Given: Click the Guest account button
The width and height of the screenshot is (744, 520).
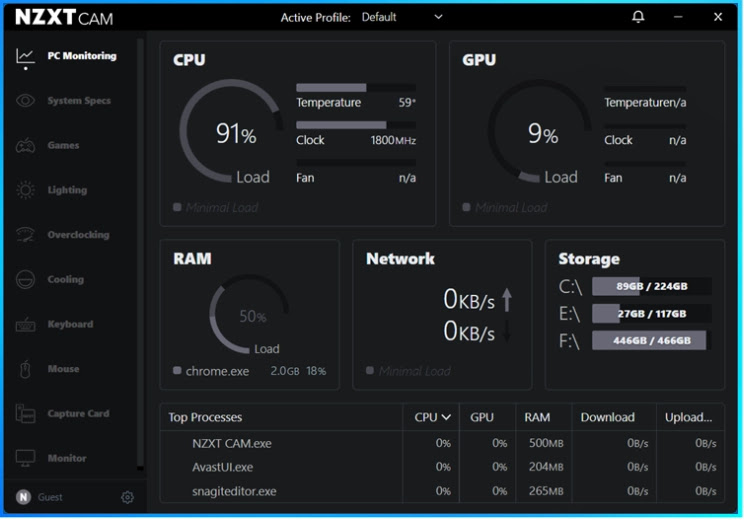Looking at the screenshot, I should tap(40, 497).
